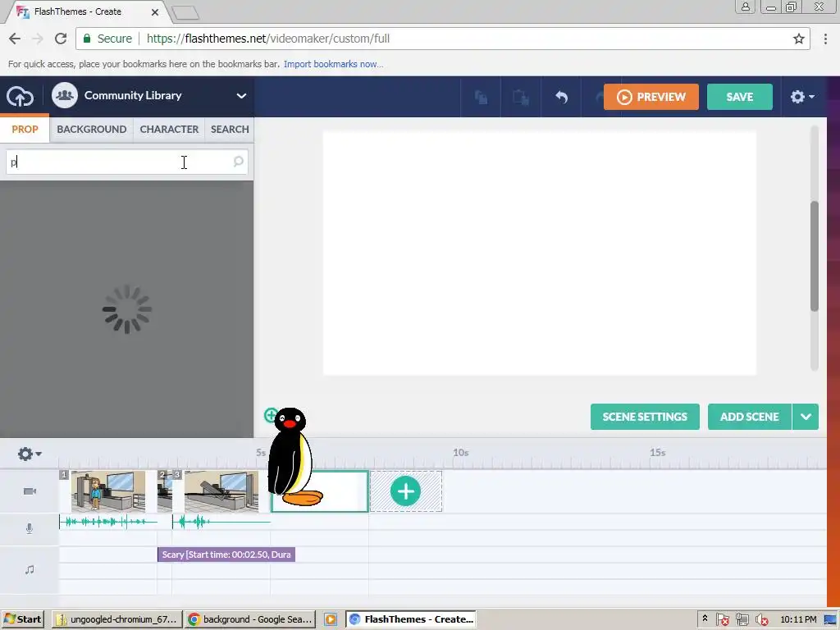Viewport: 840px width, 630px height.
Task: Click the green SAVE button
Action: 740,97
